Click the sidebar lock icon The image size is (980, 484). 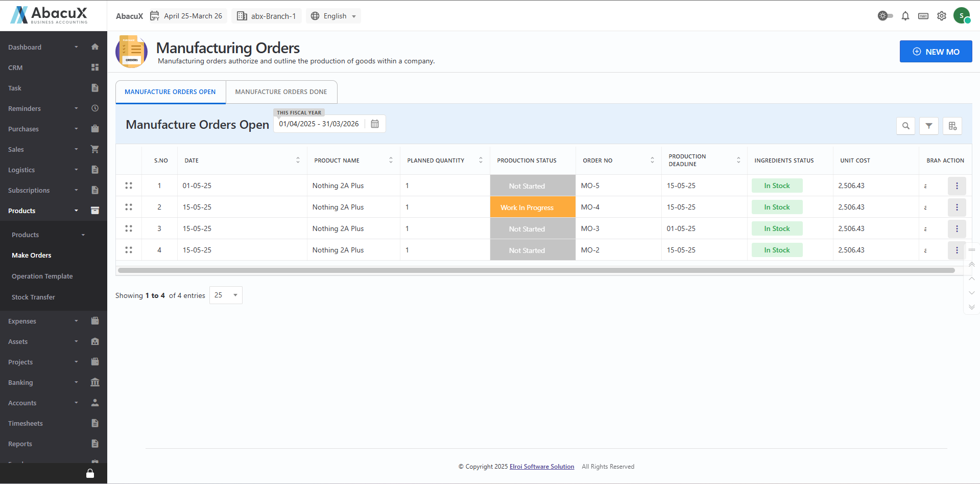pyautogui.click(x=90, y=473)
